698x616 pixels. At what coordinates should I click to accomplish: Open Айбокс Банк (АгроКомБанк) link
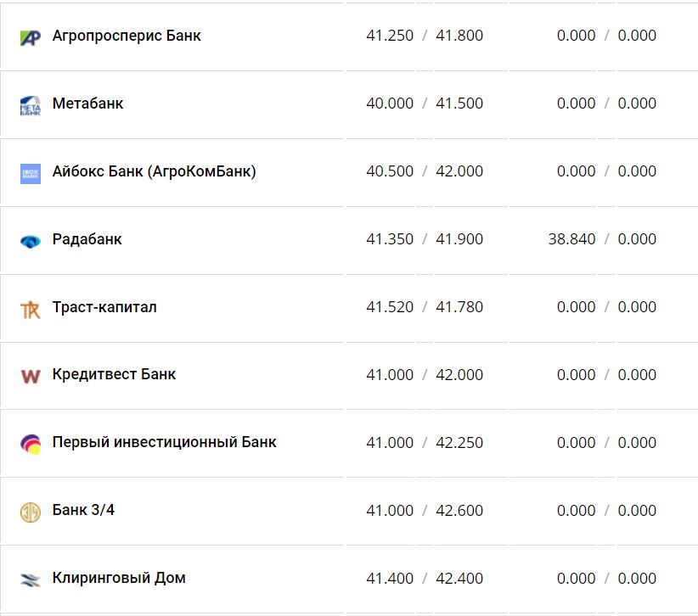point(154,171)
